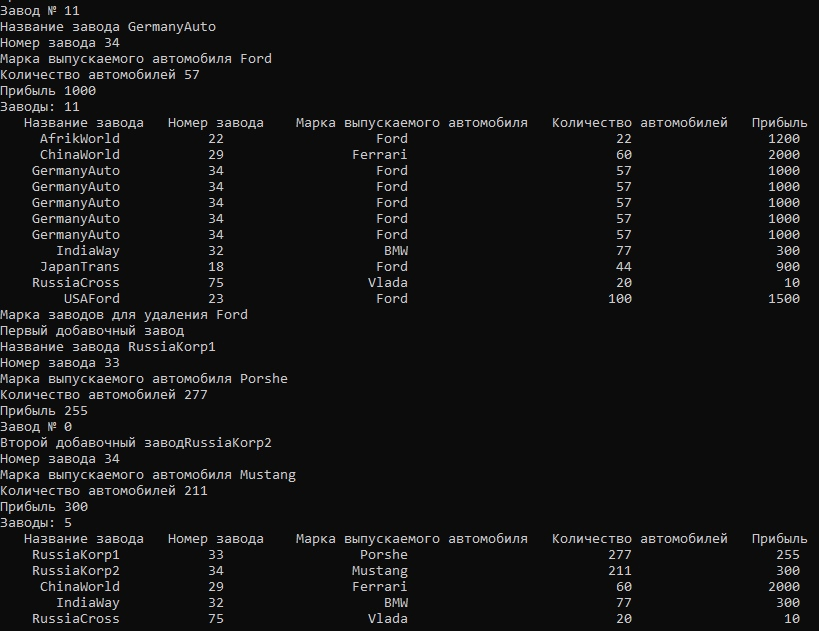Select "Porshe" cell in RussiaKorp1 table row

point(384,555)
